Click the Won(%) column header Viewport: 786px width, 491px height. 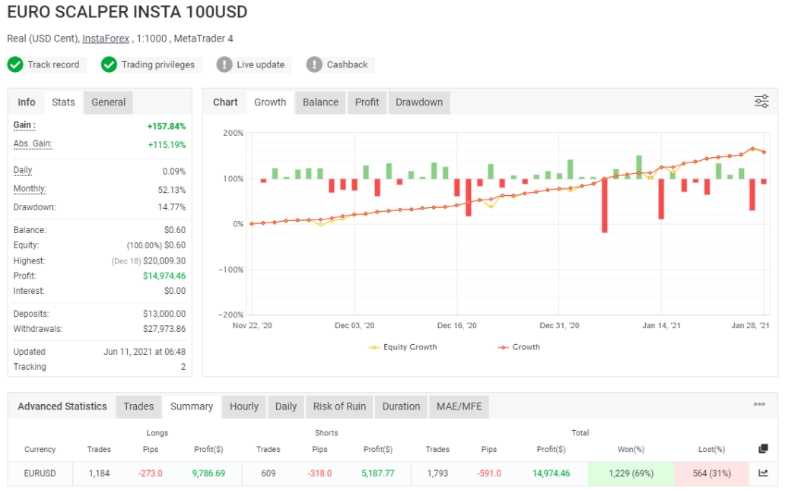631,449
